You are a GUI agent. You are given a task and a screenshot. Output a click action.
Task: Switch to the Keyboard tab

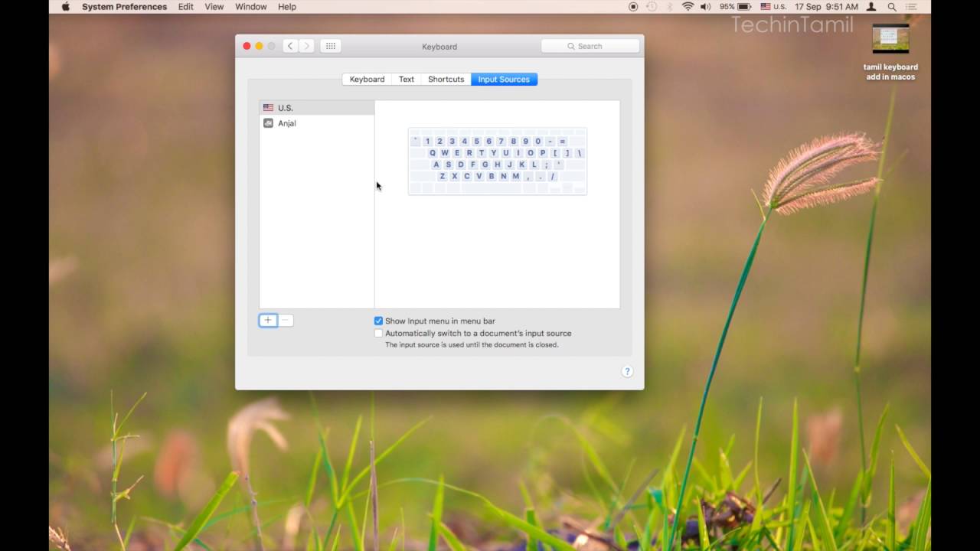click(x=367, y=79)
